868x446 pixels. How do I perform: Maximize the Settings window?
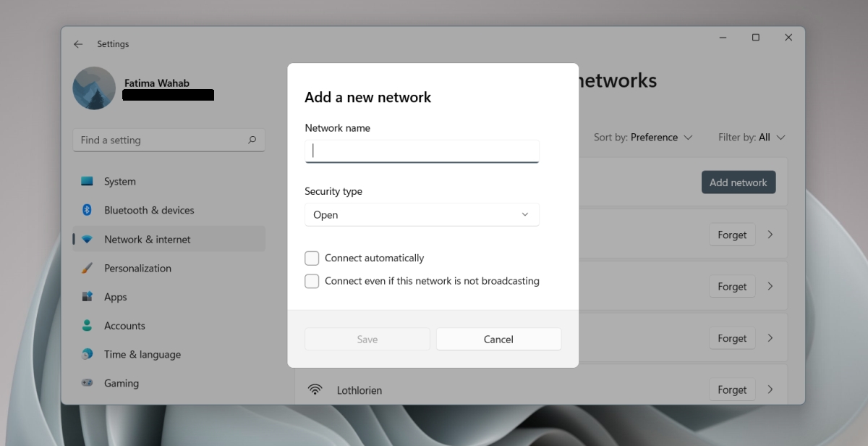755,38
